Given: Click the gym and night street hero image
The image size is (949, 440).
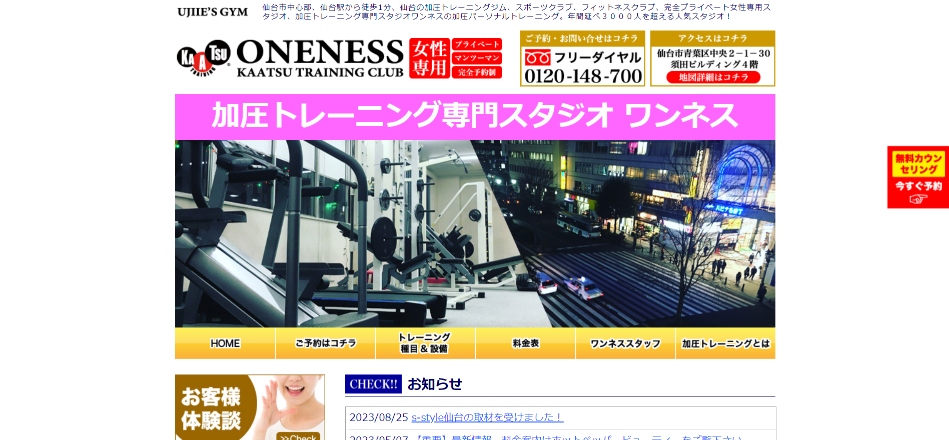Looking at the screenshot, I should 474,234.
